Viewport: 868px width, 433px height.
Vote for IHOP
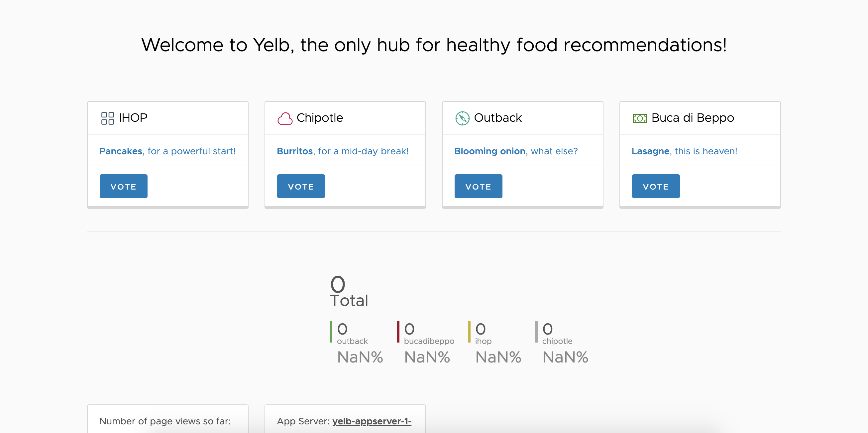(123, 186)
